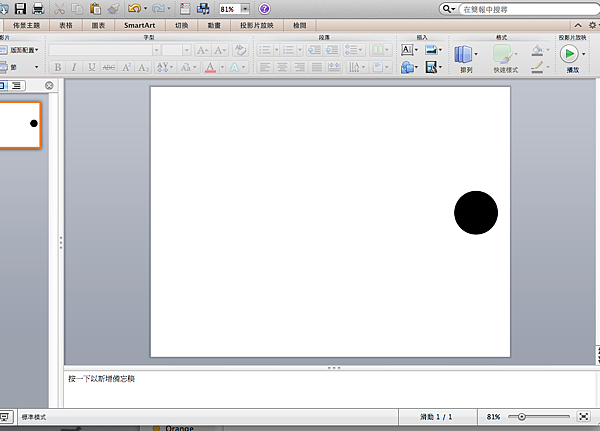Click the 排列 Arrange icon

tap(463, 54)
